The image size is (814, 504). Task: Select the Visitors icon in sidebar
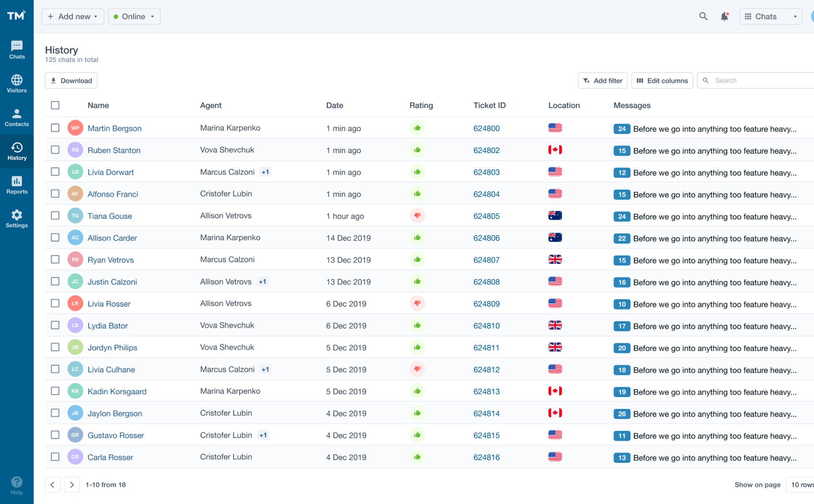pos(17,83)
